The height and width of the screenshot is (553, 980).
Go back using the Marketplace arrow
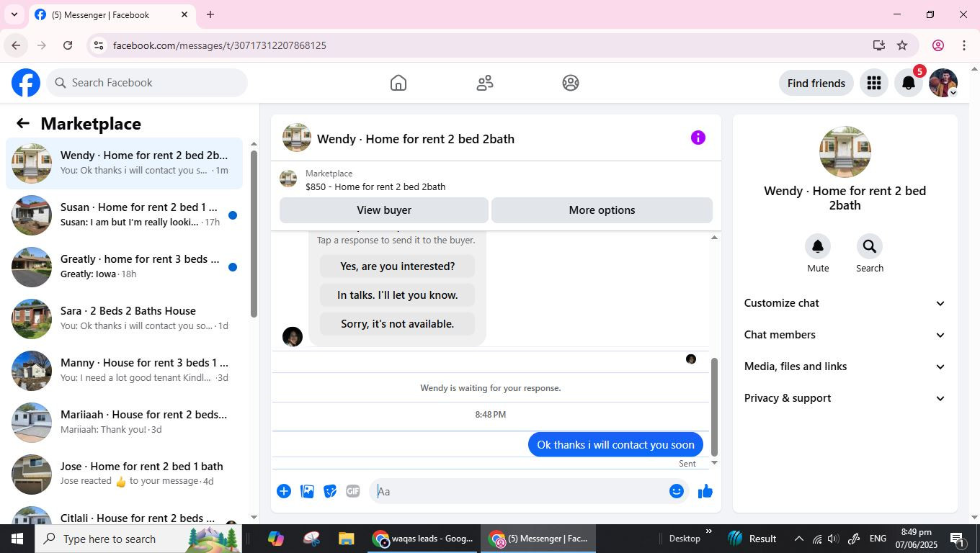click(23, 123)
